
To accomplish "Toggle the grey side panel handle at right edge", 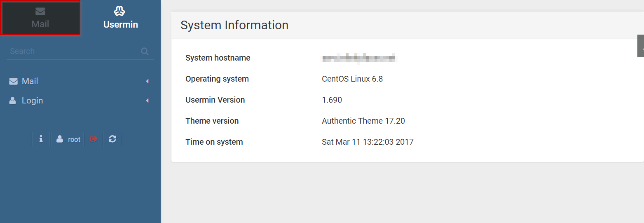I will pyautogui.click(x=641, y=46).
